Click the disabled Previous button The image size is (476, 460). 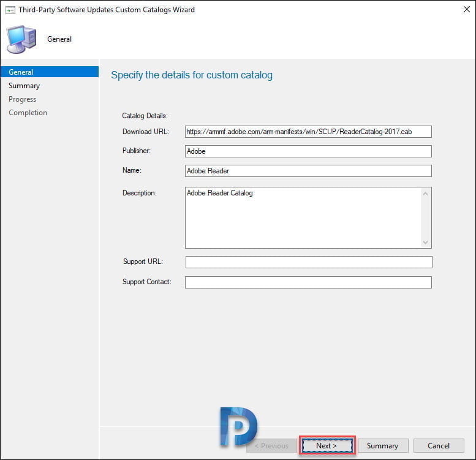(x=271, y=445)
